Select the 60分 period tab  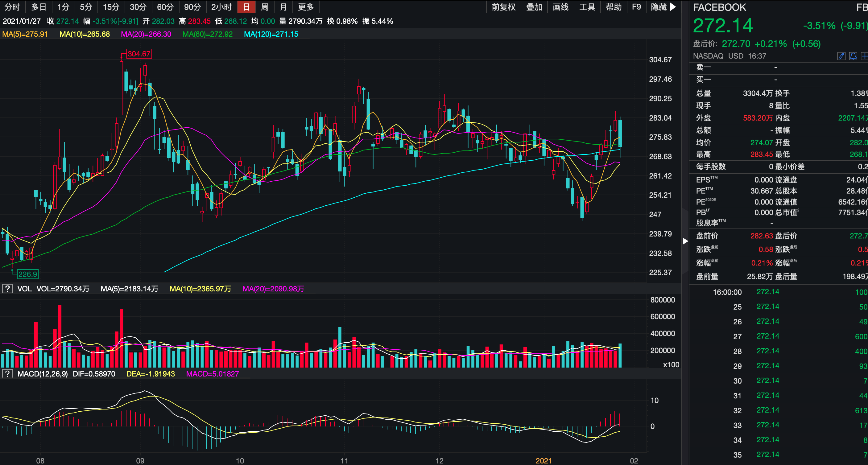pyautogui.click(x=165, y=7)
